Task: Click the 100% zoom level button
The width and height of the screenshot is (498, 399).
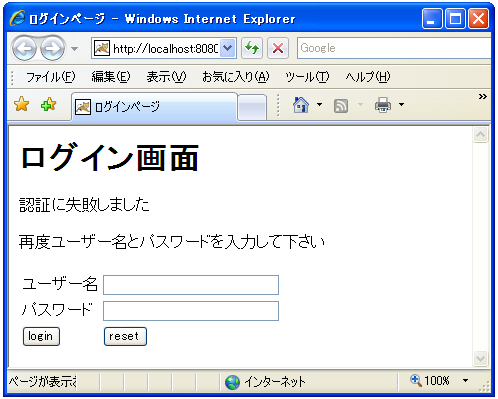Action: click(x=430, y=380)
